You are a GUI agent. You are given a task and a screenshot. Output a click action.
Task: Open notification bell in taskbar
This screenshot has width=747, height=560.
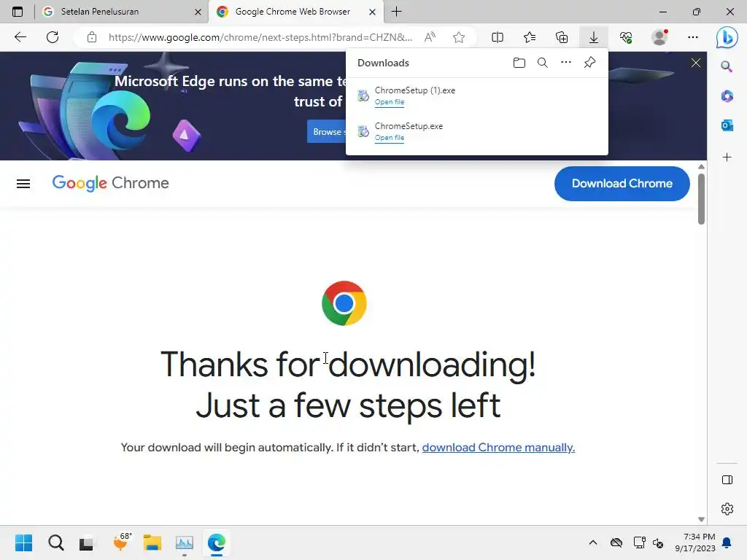[727, 542]
